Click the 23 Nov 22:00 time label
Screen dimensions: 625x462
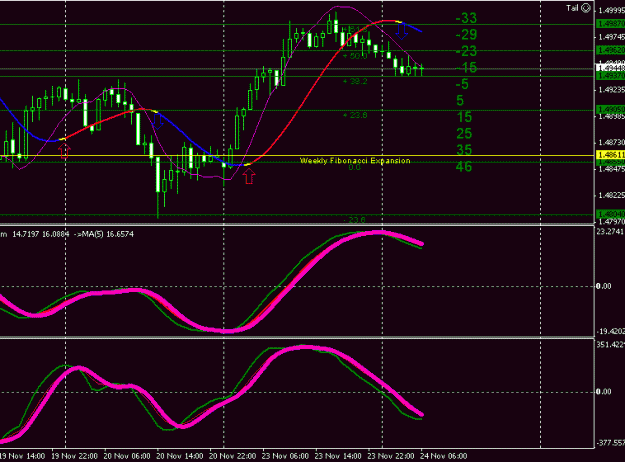pos(391,456)
